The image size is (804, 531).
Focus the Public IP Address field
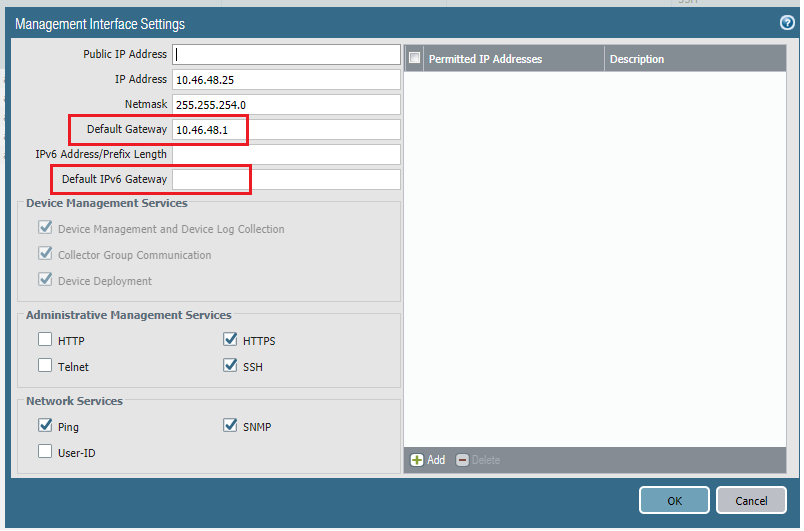click(286, 54)
